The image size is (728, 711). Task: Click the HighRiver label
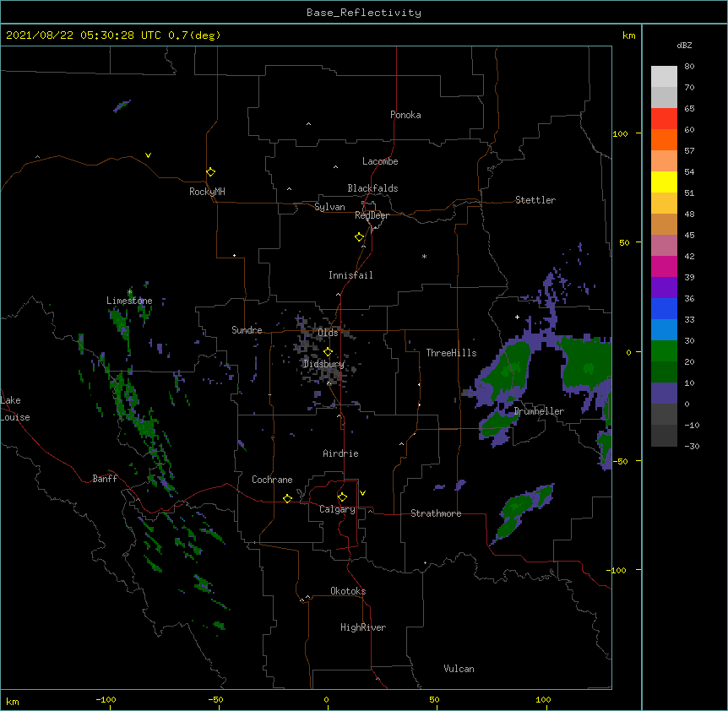point(363,627)
